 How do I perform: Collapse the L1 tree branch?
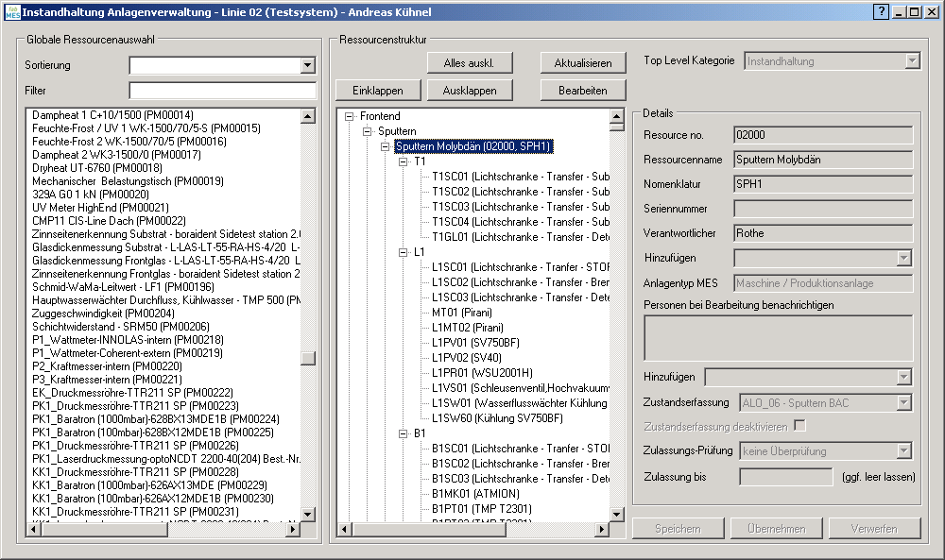pyautogui.click(x=403, y=252)
